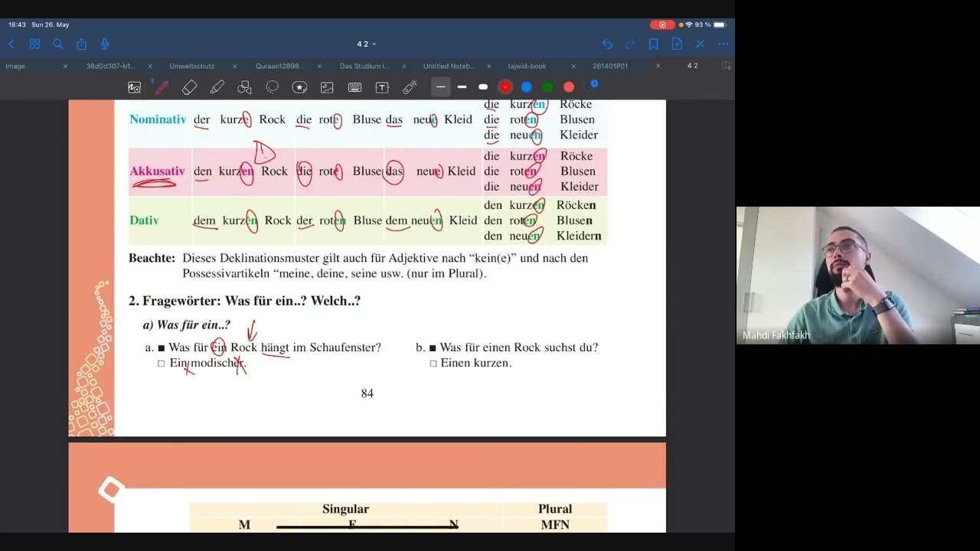980x551 pixels.
Task: Click the word 'Dativ' in the table
Action: (144, 220)
